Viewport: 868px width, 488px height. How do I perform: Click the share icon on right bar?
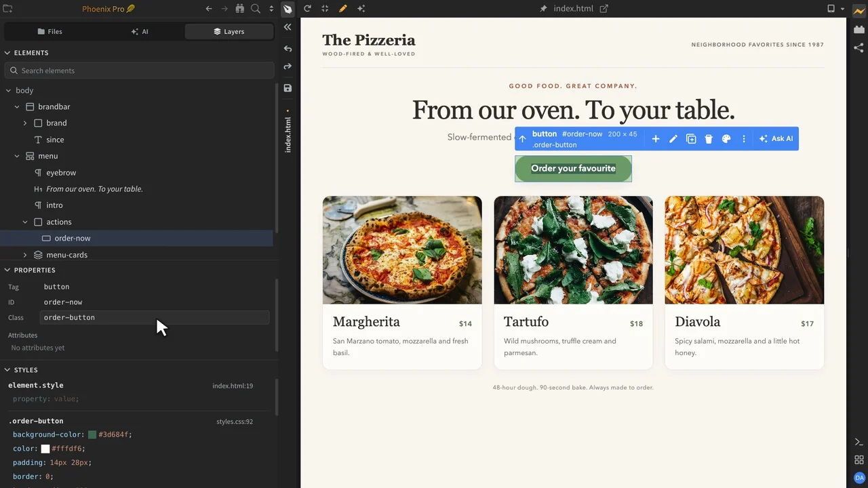pyautogui.click(x=859, y=47)
